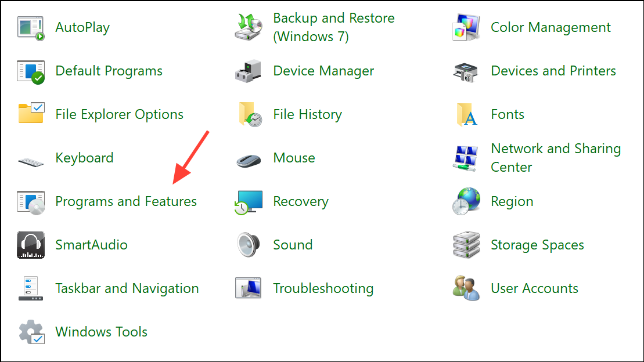Click the SmartAudio headphones icon
The image size is (644, 362).
(31, 245)
